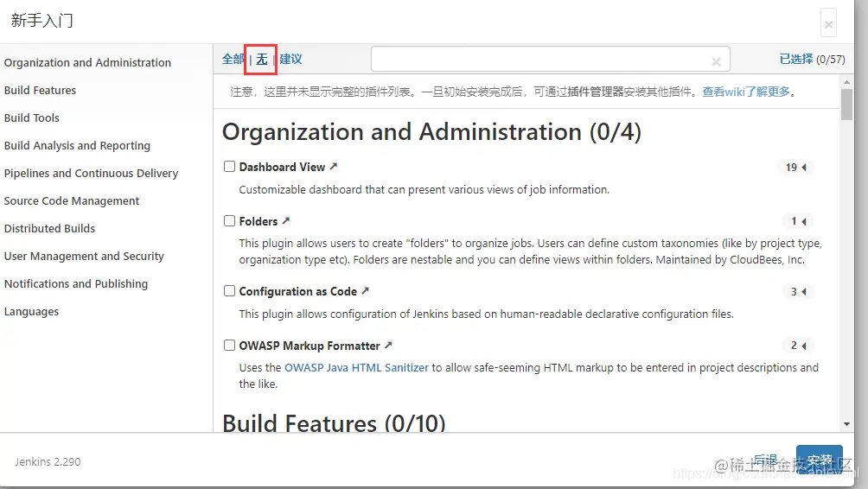
Task: Show selected plugins via 已选择 link
Action: (x=796, y=60)
